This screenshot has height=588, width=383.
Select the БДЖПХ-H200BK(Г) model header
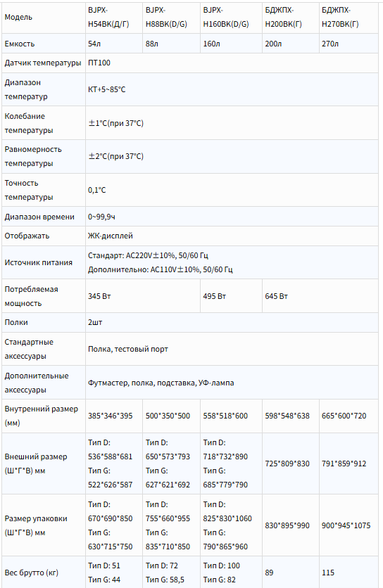[x=290, y=18]
